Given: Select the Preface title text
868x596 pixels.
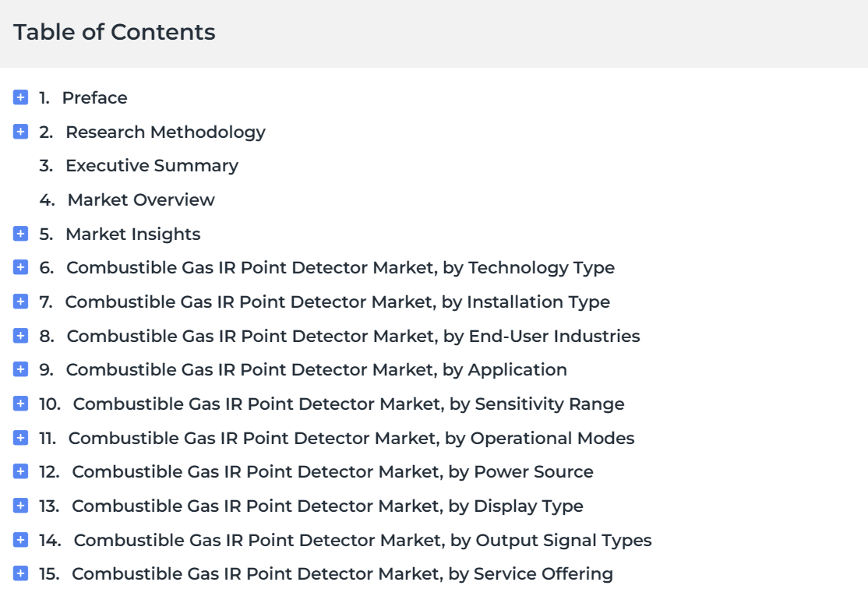Looking at the screenshot, I should (x=94, y=98).
